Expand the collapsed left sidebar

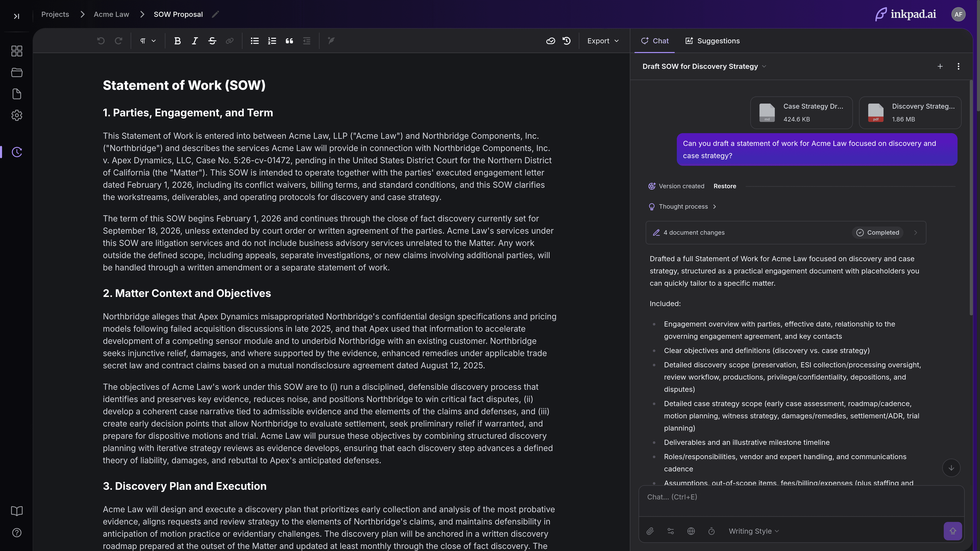16,16
